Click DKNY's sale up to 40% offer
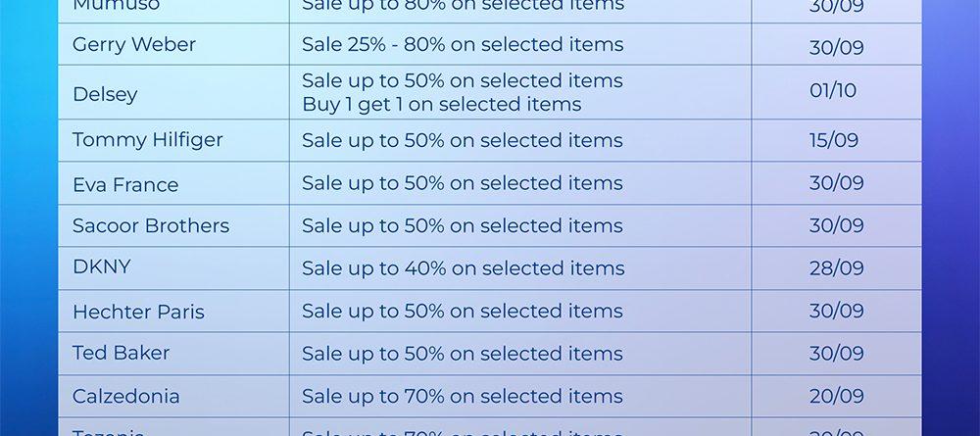Image resolution: width=980 pixels, height=436 pixels. point(463,268)
